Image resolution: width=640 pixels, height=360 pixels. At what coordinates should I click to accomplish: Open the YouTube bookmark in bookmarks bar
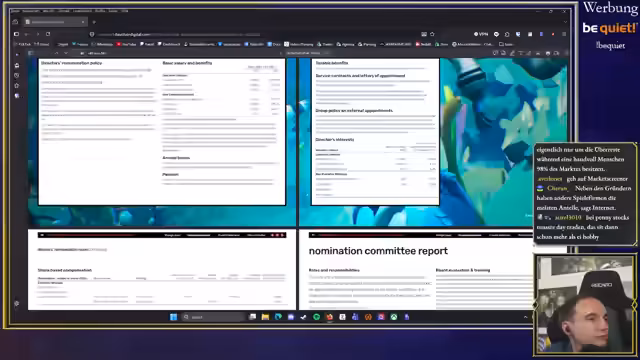(126, 44)
